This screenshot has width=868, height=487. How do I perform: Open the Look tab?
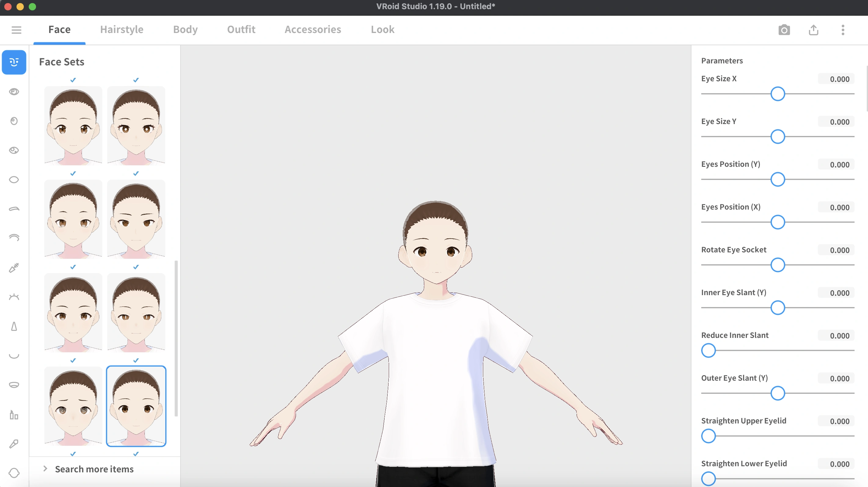pos(382,30)
